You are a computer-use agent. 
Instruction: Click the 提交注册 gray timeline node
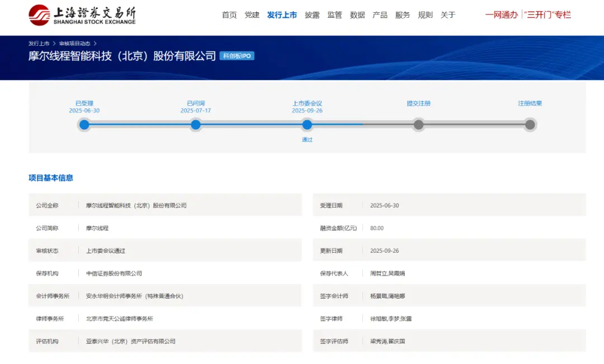[x=418, y=125]
